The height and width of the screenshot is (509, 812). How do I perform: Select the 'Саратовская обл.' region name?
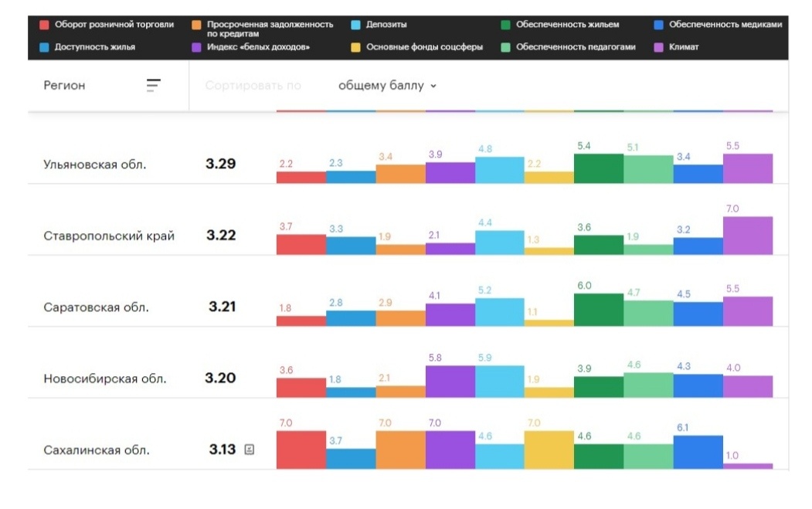(x=96, y=307)
